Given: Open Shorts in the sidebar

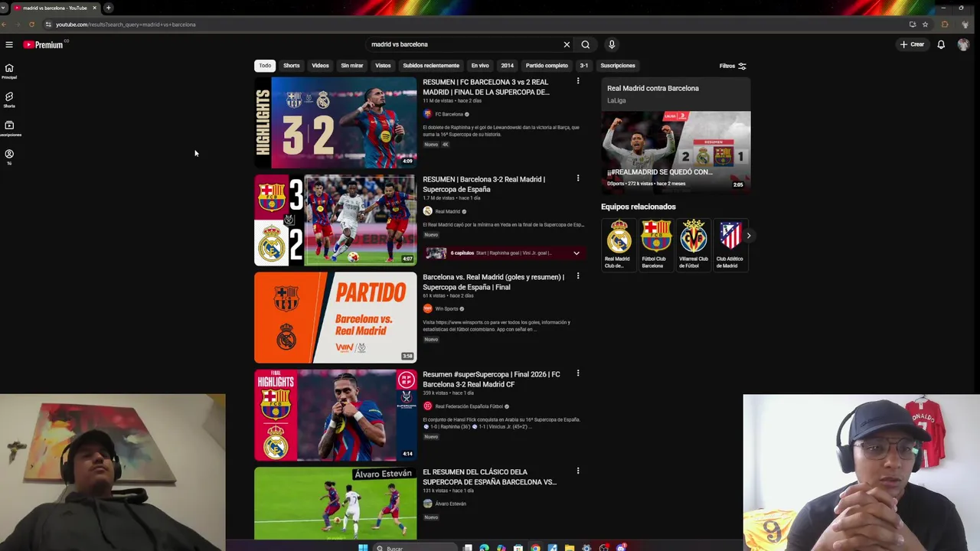Looking at the screenshot, I should tap(9, 99).
